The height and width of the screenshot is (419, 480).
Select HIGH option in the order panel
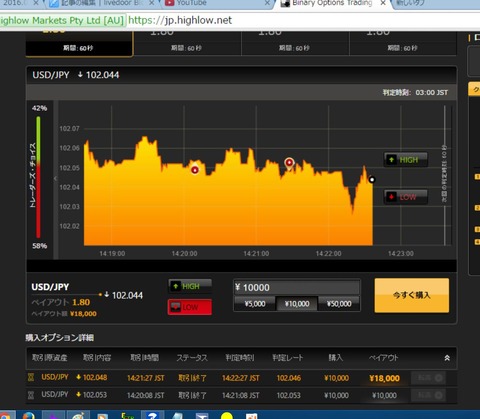pos(190,286)
